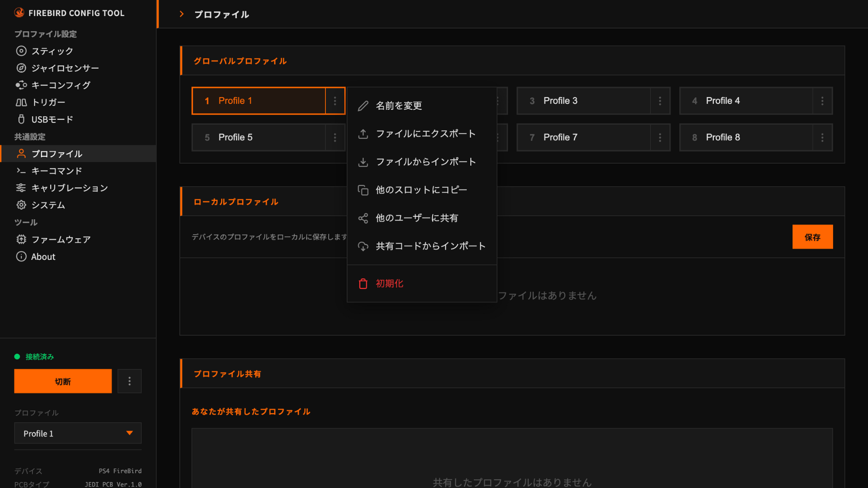868x488 pixels.
Task: Click the orange 保存 button
Action: 812,237
